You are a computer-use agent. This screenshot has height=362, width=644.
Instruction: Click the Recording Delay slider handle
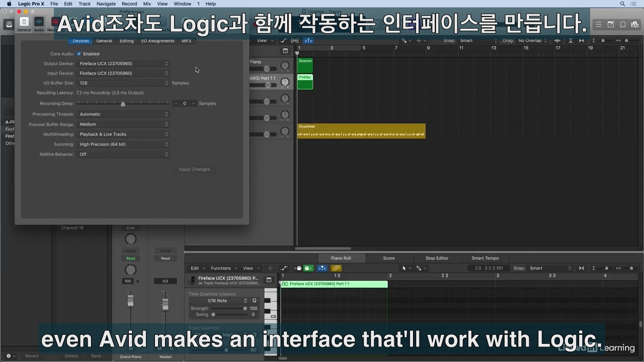[123, 104]
